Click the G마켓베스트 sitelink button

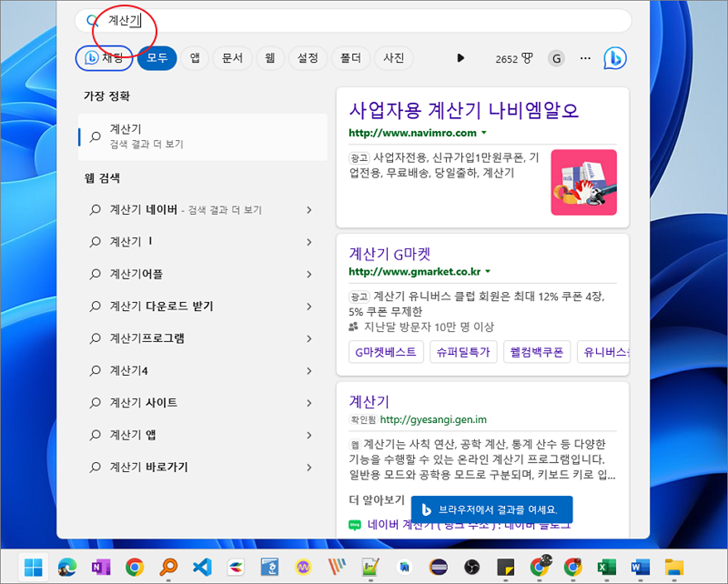(x=386, y=352)
